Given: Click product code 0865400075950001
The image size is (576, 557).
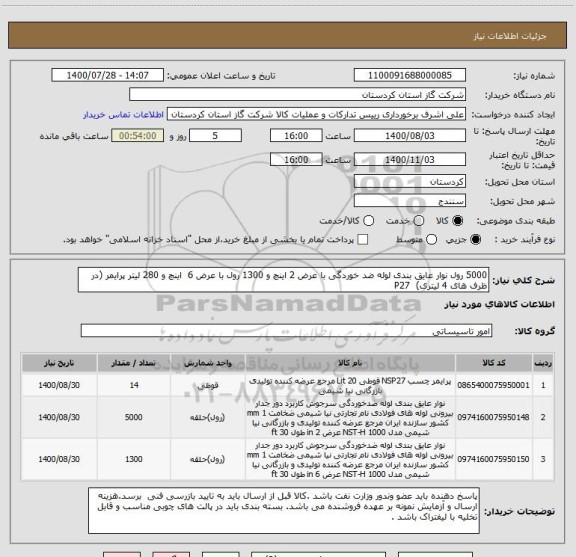Looking at the screenshot, I should (x=493, y=385).
